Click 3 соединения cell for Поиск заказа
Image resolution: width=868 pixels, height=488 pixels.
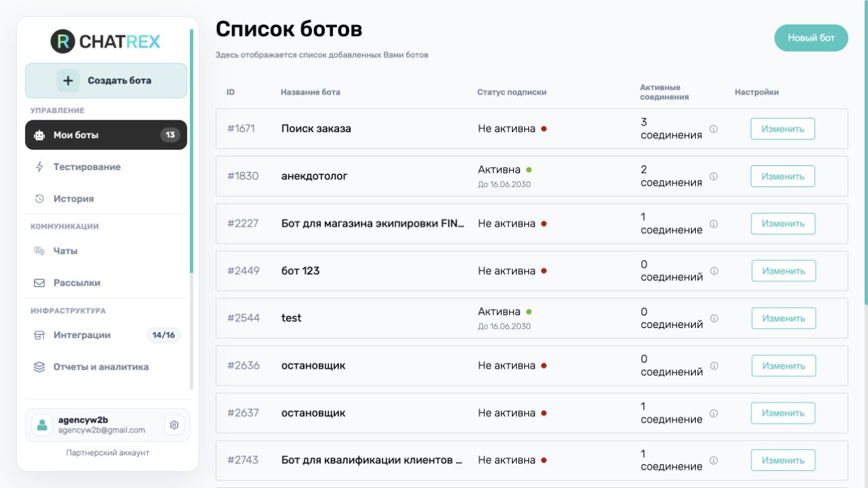pyautogui.click(x=671, y=129)
